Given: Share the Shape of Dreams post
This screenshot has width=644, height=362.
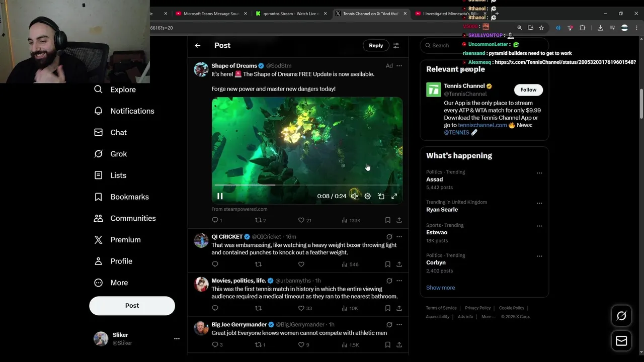Looking at the screenshot, I should click(399, 220).
